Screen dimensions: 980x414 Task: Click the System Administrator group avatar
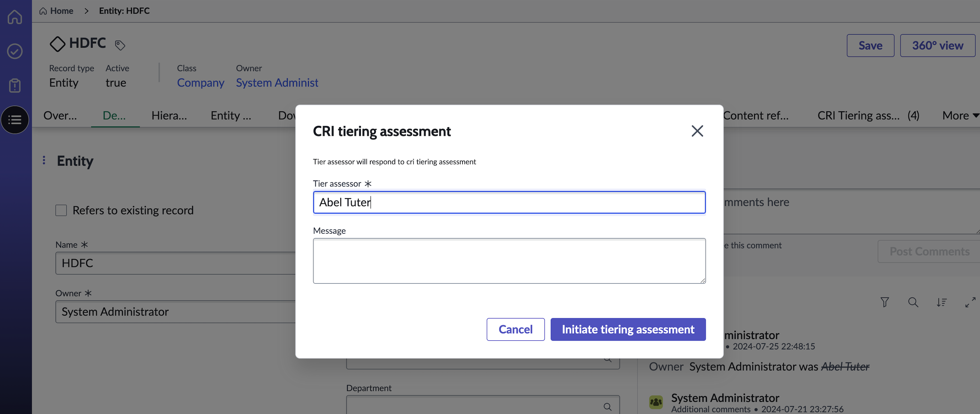tap(656, 402)
